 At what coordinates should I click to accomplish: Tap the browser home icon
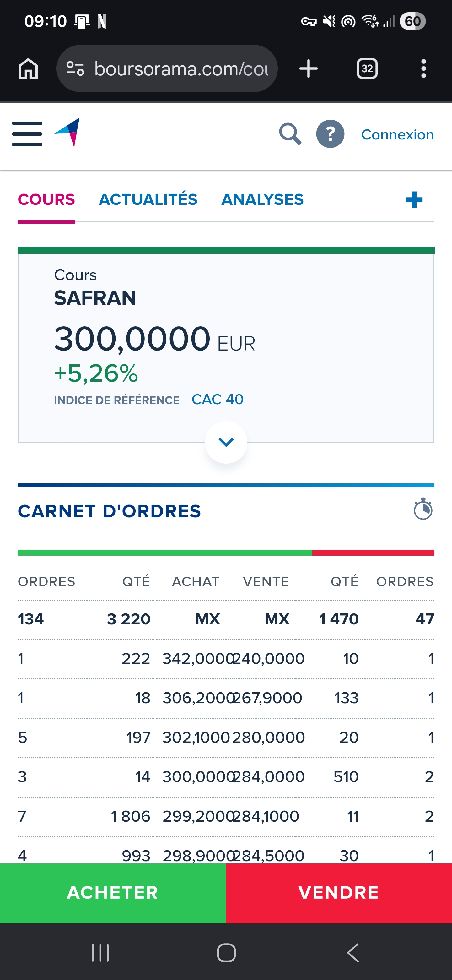[29, 69]
